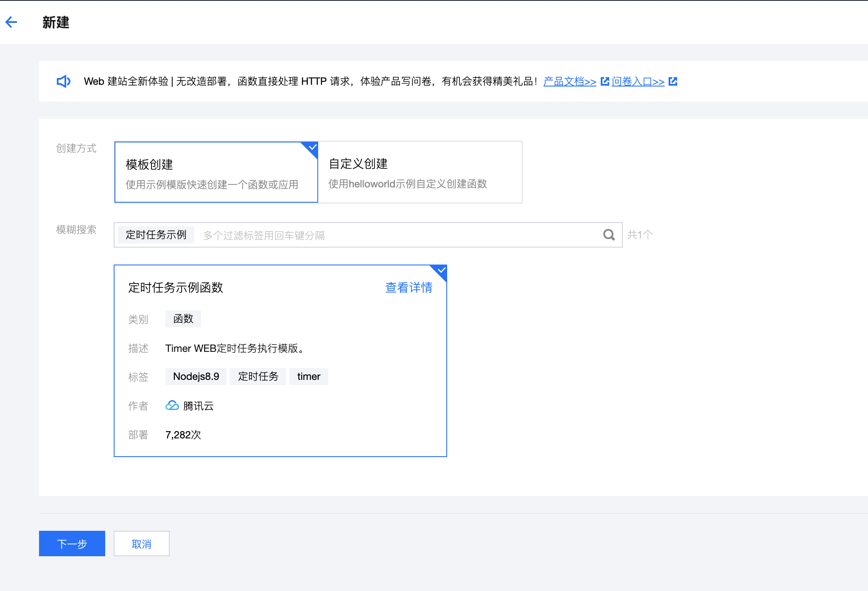
Task: Open the 产品文档>> link
Action: 570,81
